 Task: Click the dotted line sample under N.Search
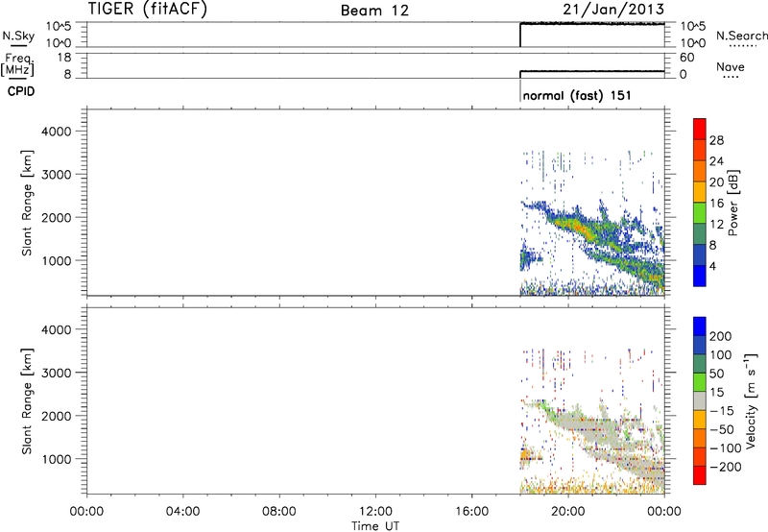[742, 45]
